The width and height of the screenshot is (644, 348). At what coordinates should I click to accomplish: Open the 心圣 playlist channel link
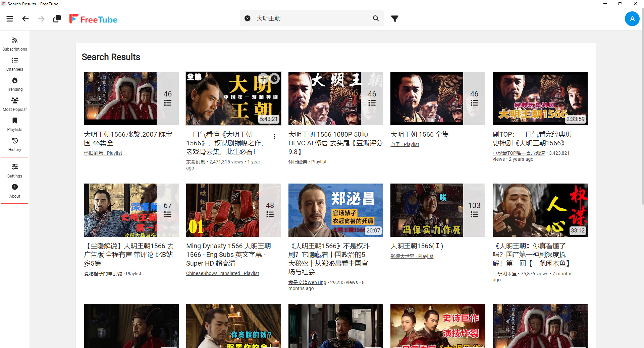click(405, 144)
